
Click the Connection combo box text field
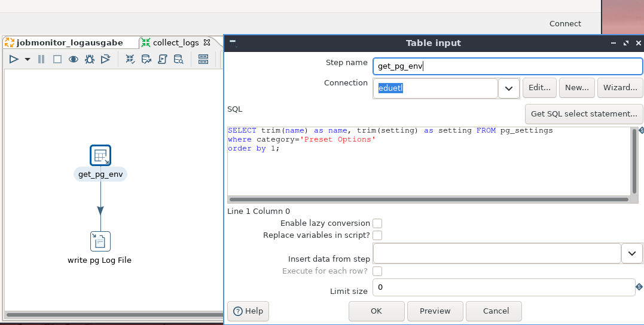coord(435,88)
